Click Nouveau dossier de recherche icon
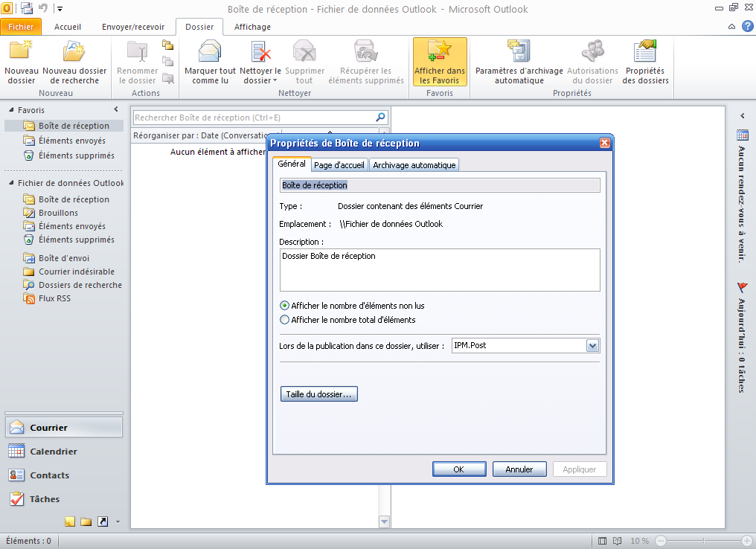 coord(74,51)
